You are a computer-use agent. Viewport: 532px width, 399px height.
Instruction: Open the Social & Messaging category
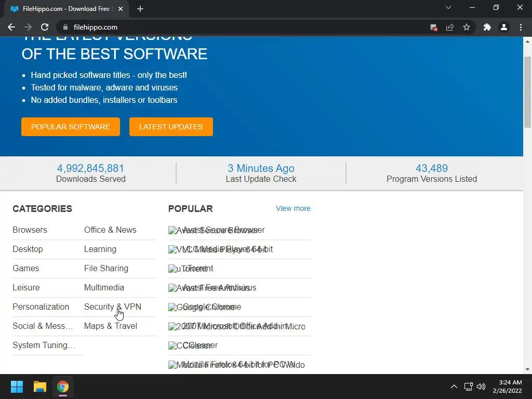pyautogui.click(x=43, y=326)
